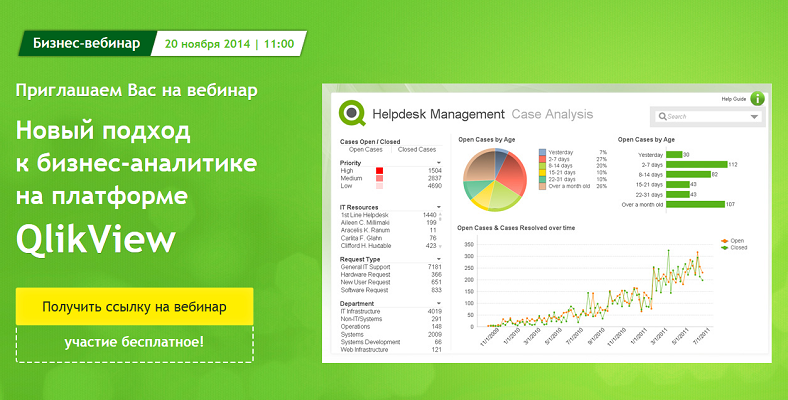Expand the Request Type dropdown arrow
The image size is (788, 400).
439,259
